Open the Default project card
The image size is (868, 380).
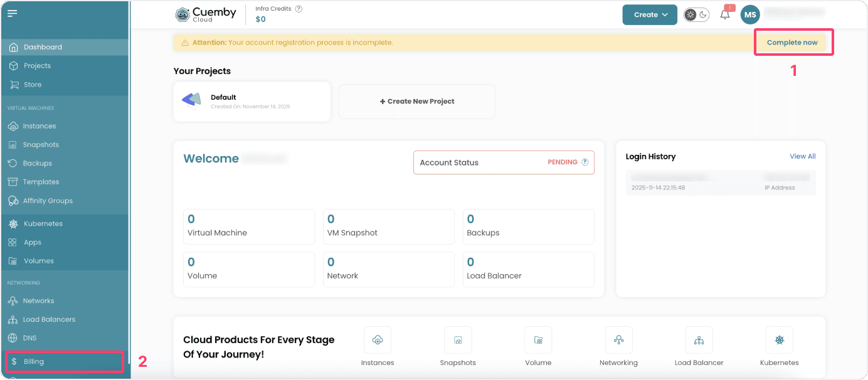pos(251,101)
